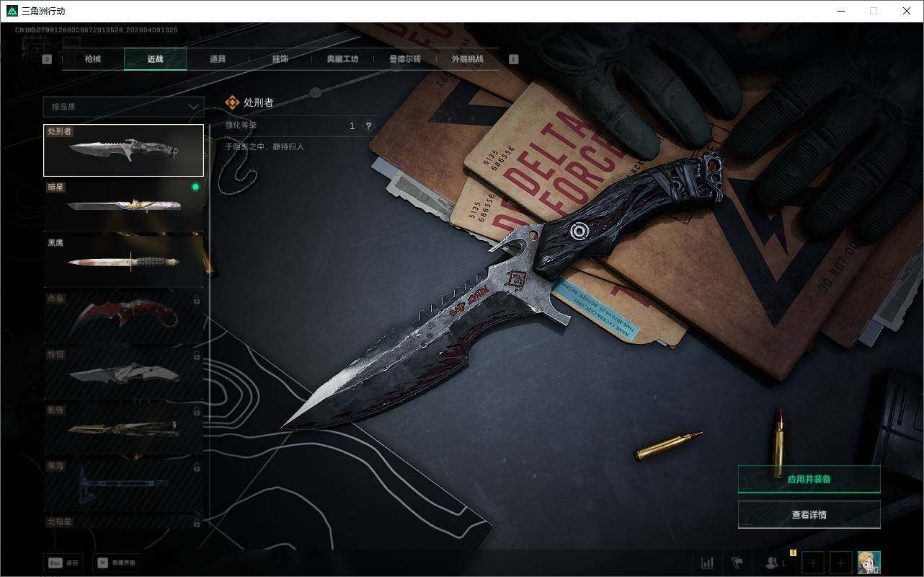Screen dimensions: 924x577
Task: Open the 挂饰 charms tab
Action: coord(280,59)
